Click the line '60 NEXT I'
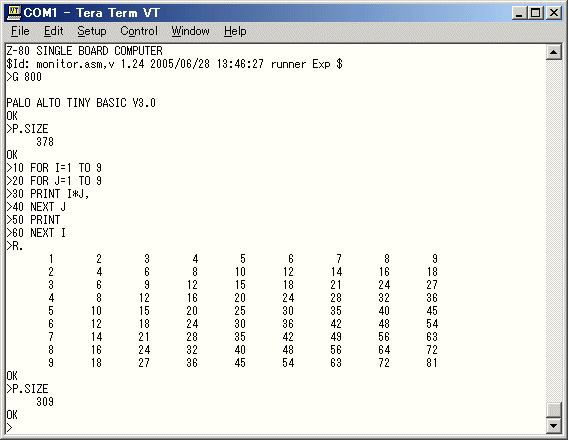Image resolution: width=568 pixels, height=440 pixels. click(x=36, y=233)
